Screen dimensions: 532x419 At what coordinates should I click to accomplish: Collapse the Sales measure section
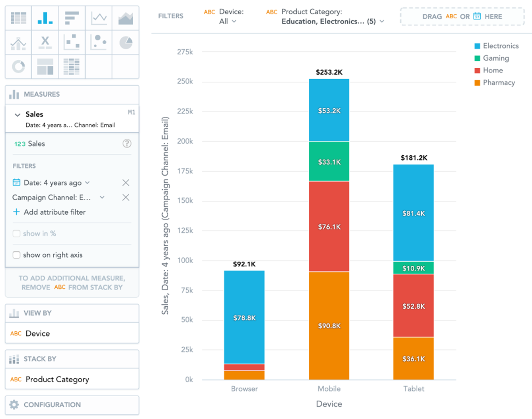tap(18, 115)
